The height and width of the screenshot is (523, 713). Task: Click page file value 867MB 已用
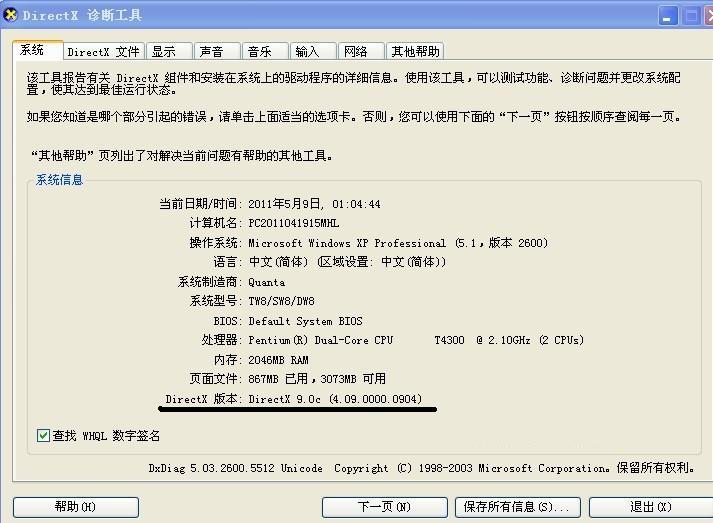[x=278, y=379]
